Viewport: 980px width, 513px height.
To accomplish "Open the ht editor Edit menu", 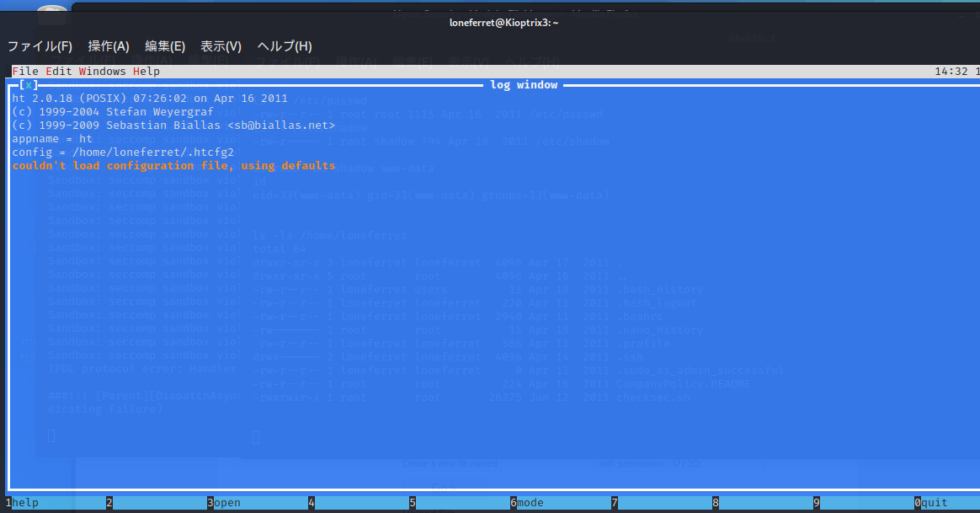I will tap(59, 72).
